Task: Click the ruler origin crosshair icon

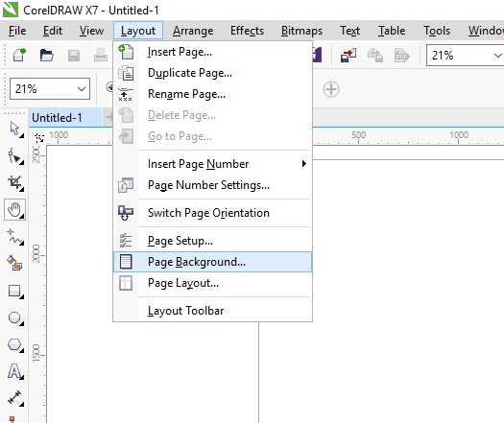Action: [39, 137]
